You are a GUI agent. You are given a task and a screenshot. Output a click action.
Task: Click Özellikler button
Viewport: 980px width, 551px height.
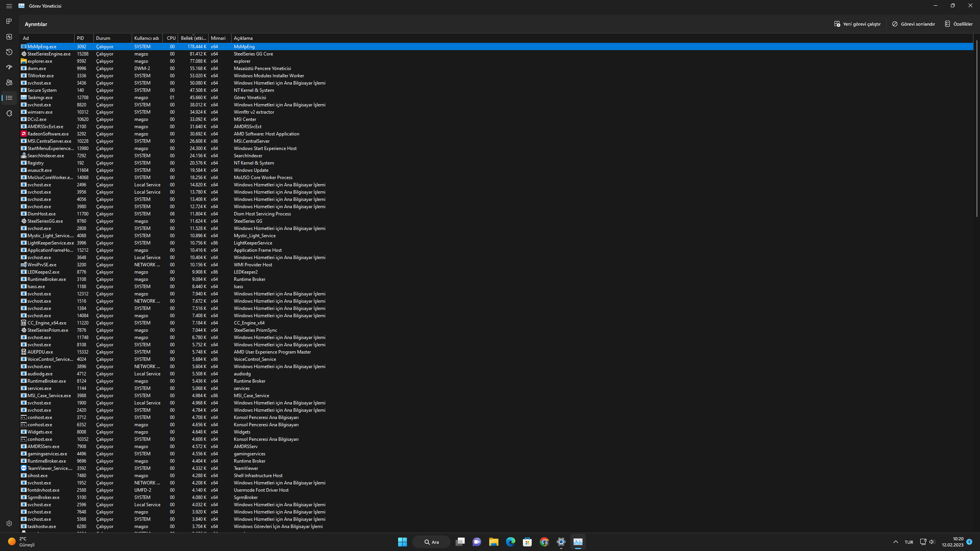pos(959,24)
